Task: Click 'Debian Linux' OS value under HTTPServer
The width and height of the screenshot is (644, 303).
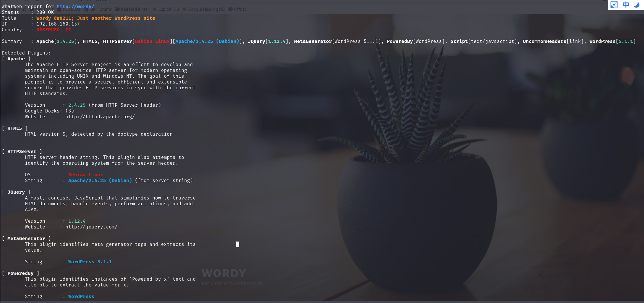Action: click(86, 175)
